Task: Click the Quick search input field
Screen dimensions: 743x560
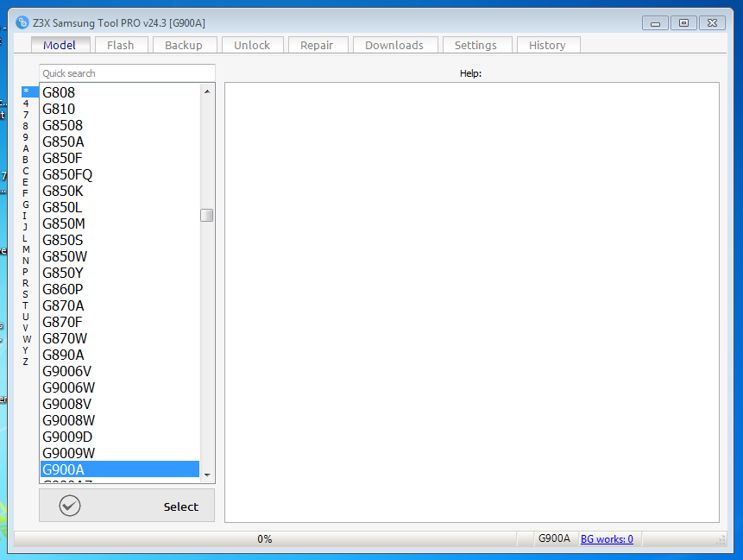Action: point(127,73)
